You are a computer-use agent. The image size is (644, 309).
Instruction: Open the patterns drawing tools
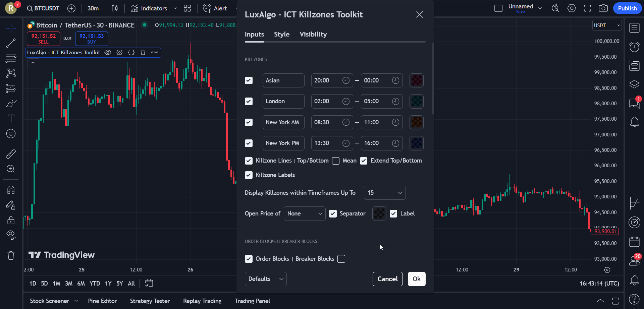tap(11, 73)
